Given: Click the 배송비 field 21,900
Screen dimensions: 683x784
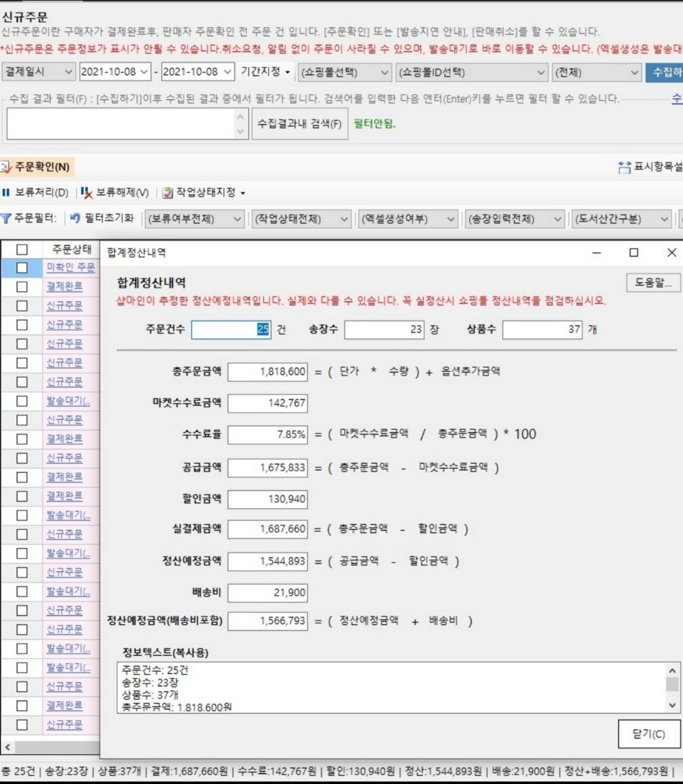Looking at the screenshot, I should [x=267, y=593].
